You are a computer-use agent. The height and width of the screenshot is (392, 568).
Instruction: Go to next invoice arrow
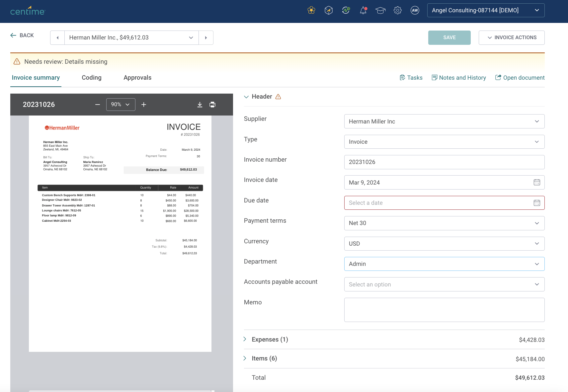point(206,38)
